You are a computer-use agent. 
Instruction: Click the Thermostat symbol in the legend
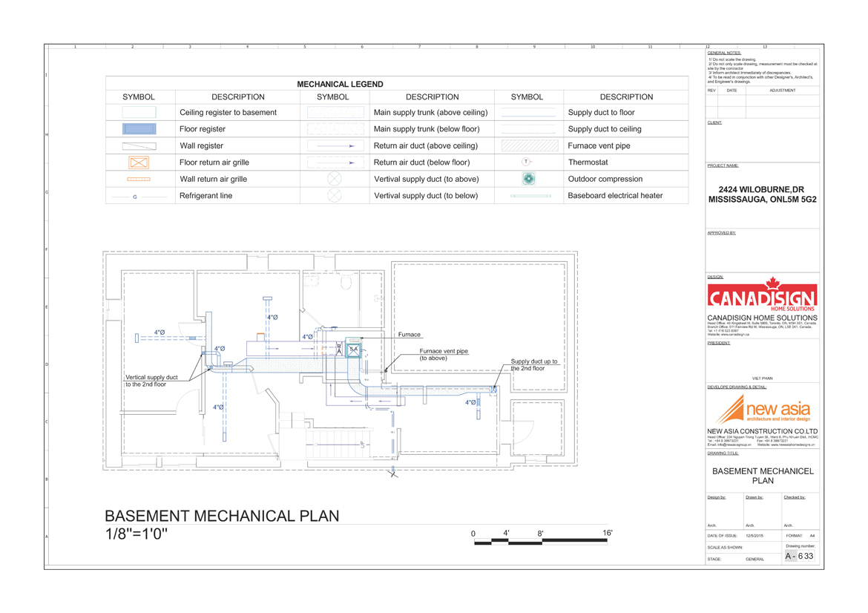tap(526, 162)
